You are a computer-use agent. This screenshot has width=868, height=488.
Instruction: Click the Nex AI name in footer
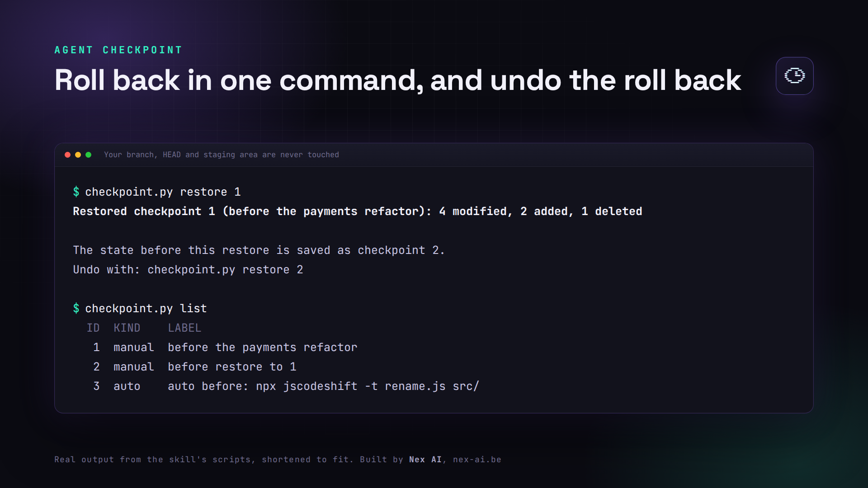425,460
